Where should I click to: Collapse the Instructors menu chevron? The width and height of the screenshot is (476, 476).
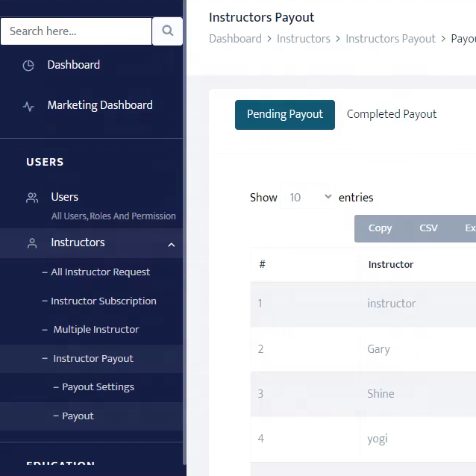[172, 244]
